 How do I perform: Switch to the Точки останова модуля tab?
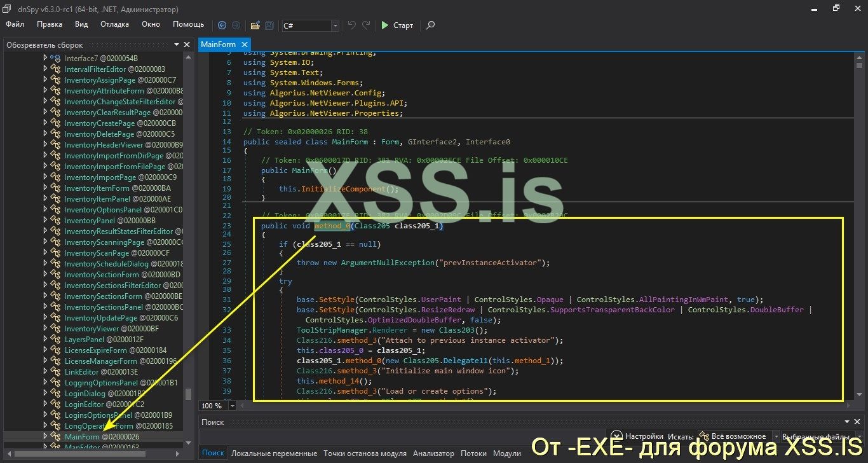(365, 453)
